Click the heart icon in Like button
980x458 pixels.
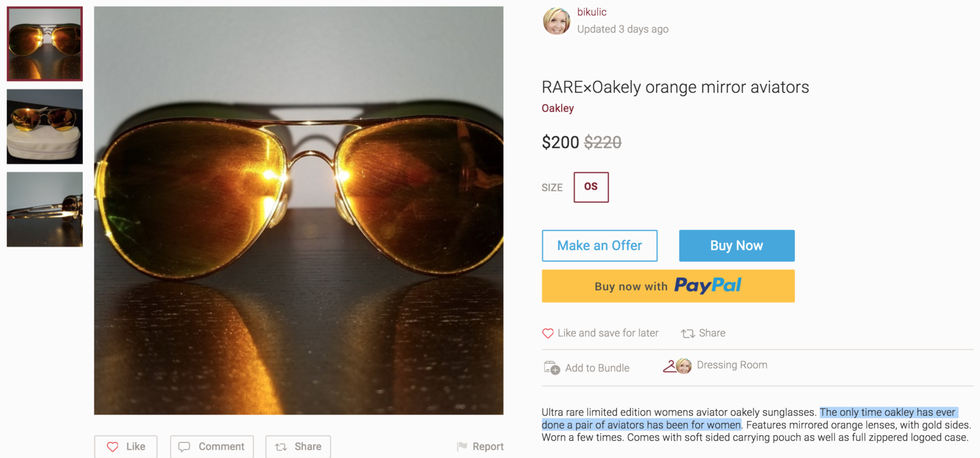[113, 447]
